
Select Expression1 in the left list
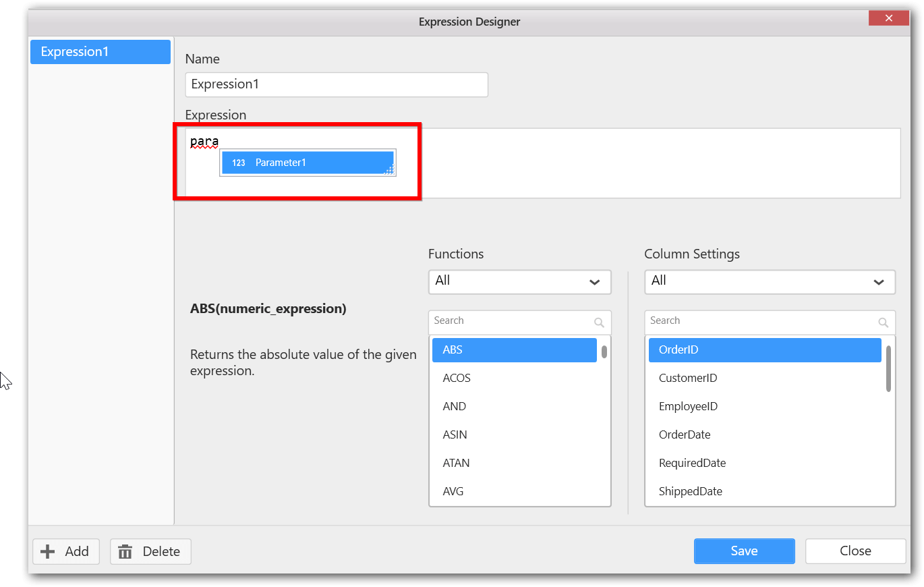pyautogui.click(x=100, y=52)
